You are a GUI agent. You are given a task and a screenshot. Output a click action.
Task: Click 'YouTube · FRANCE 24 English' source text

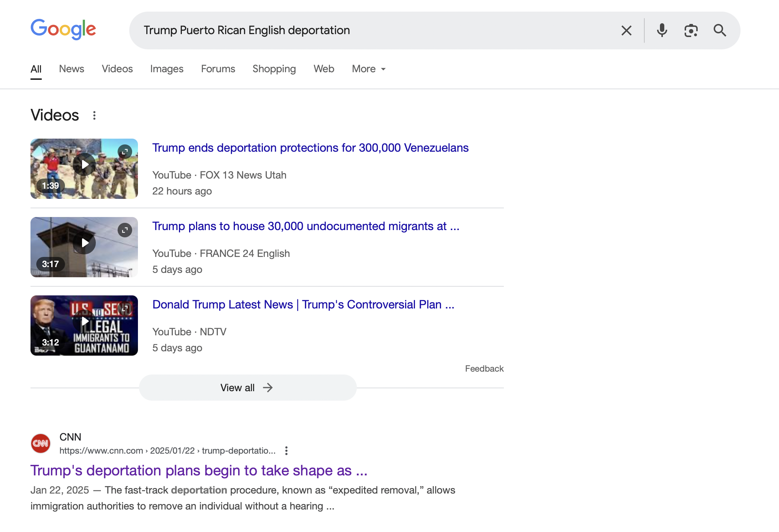coord(221,254)
